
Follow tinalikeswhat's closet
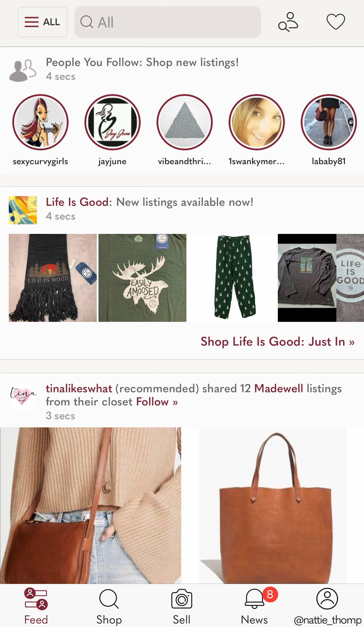[x=157, y=402]
